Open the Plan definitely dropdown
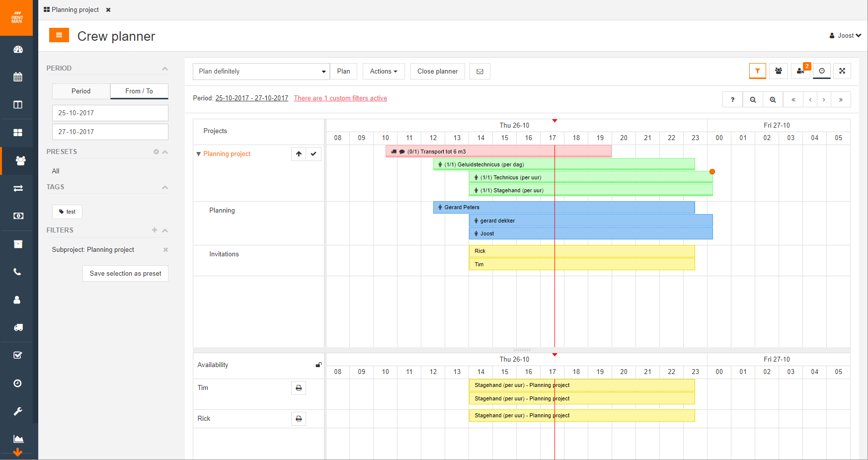Viewport: 868px width, 460px height. [x=261, y=72]
